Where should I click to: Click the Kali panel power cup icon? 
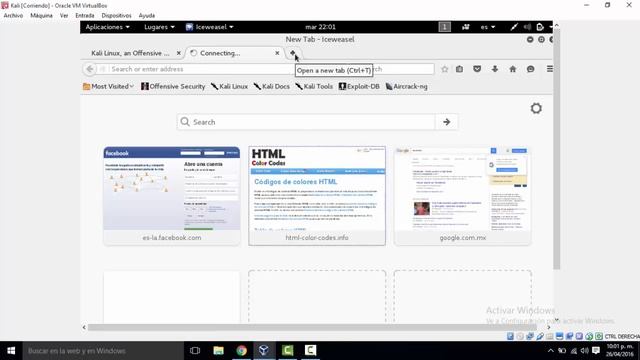point(540,27)
